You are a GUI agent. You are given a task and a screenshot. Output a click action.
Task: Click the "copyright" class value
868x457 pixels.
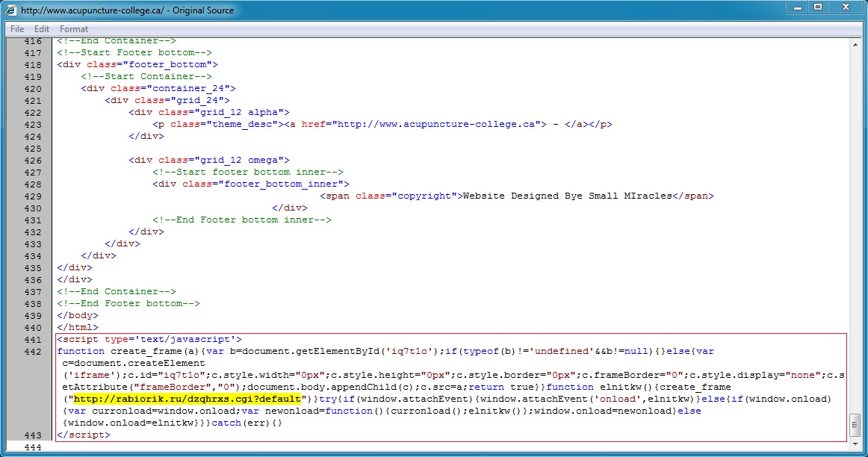tap(424, 196)
